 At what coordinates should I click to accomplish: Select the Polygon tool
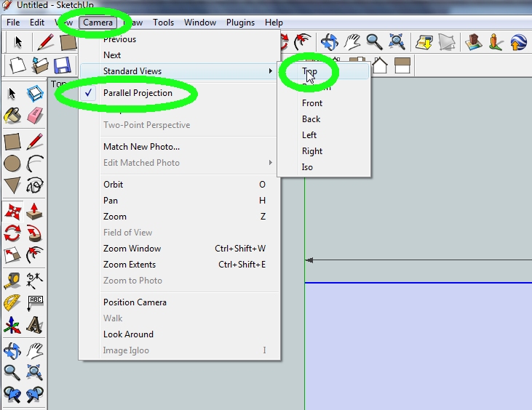[12, 185]
